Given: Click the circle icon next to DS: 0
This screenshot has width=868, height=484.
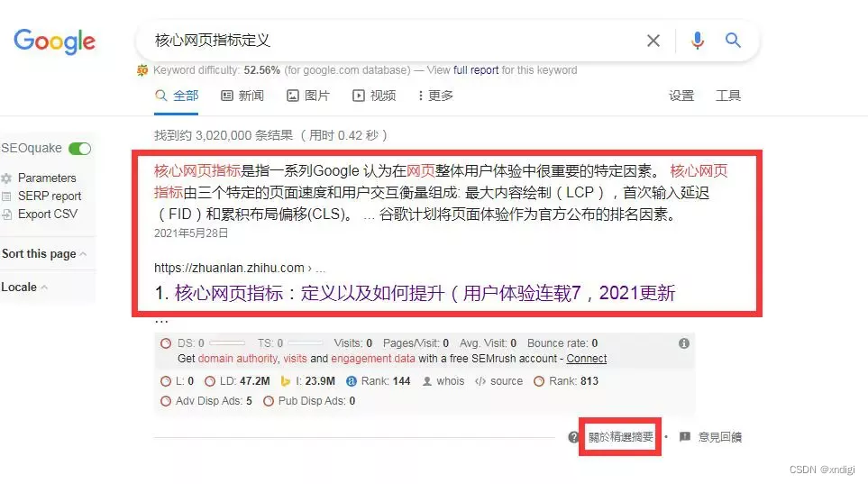Looking at the screenshot, I should (166, 343).
